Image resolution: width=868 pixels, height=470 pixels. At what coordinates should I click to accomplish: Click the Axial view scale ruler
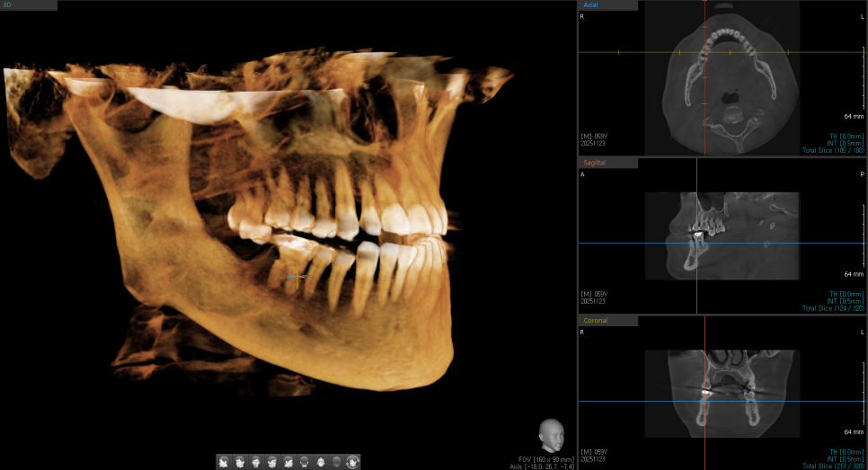coord(854,116)
